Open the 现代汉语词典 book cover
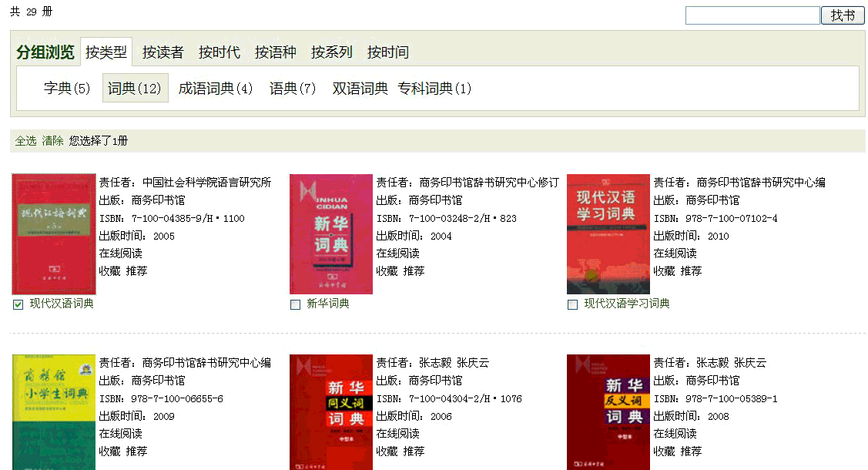This screenshot has height=470, width=868. click(54, 233)
